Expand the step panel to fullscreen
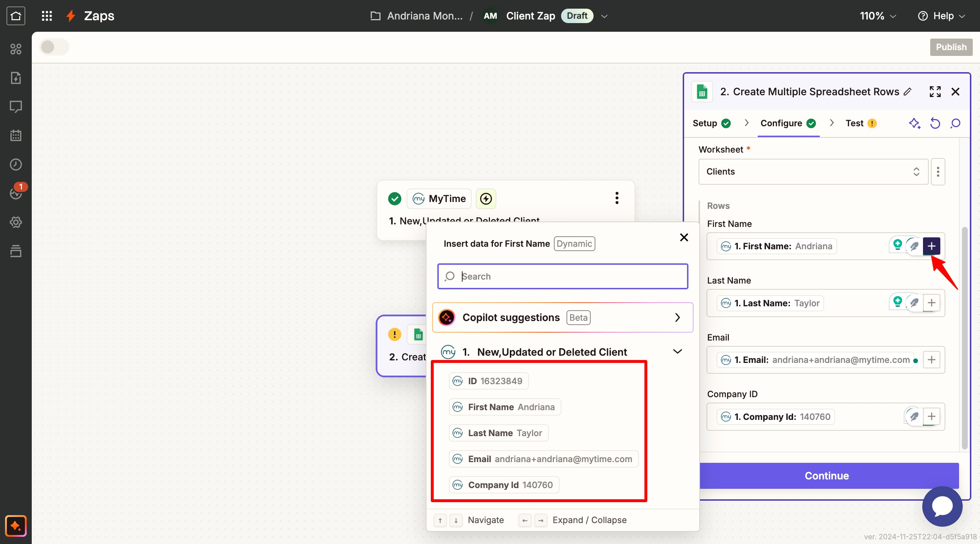The image size is (980, 544). (935, 92)
